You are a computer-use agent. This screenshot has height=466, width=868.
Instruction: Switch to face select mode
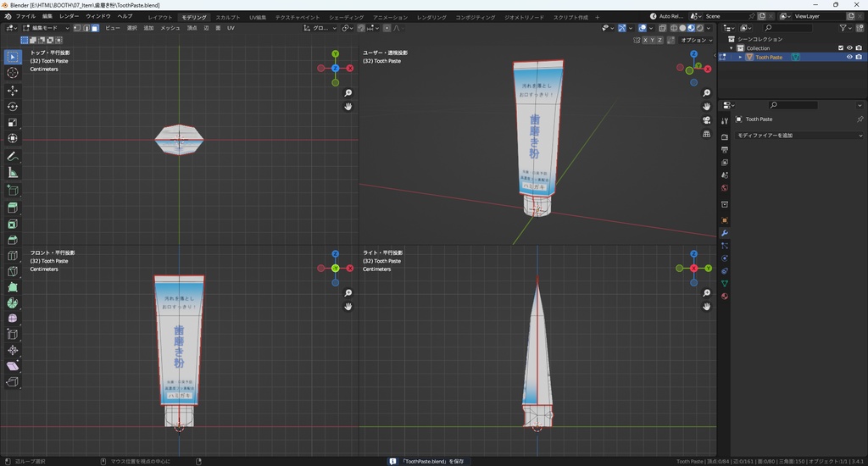[x=95, y=28]
